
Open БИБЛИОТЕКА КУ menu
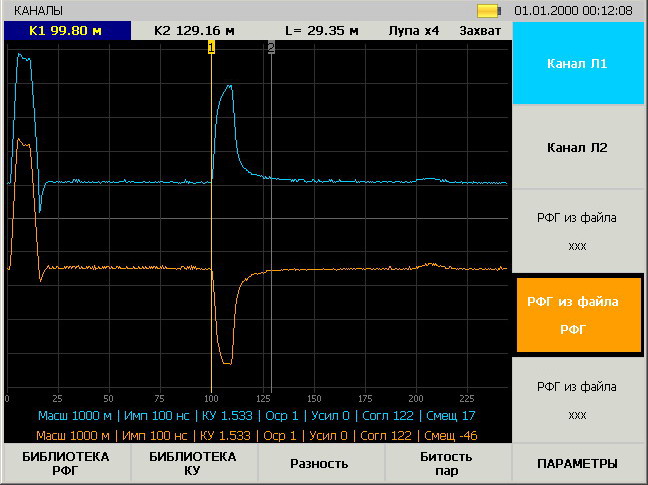click(x=193, y=464)
